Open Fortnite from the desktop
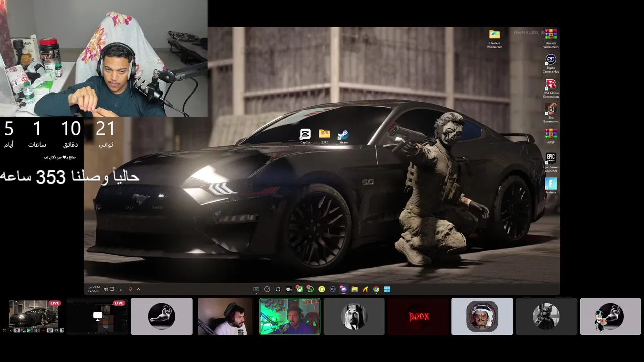The height and width of the screenshot is (362, 644). point(551,186)
